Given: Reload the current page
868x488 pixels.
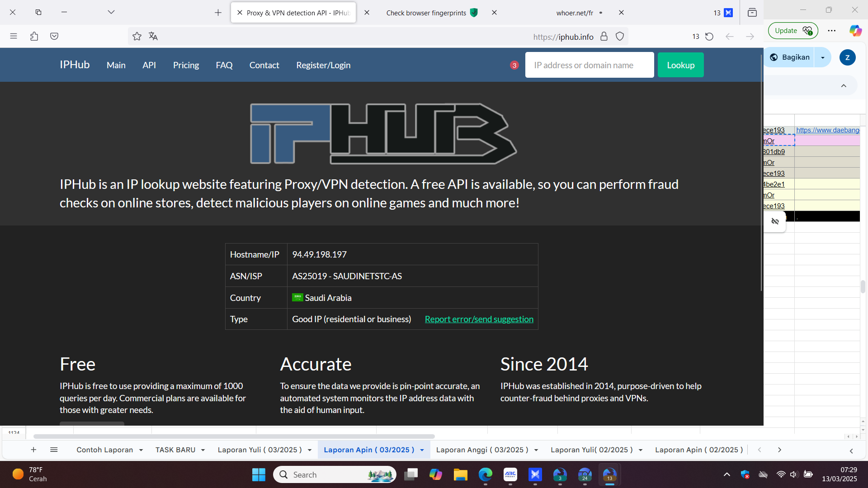Looking at the screenshot, I should pyautogui.click(x=709, y=36).
